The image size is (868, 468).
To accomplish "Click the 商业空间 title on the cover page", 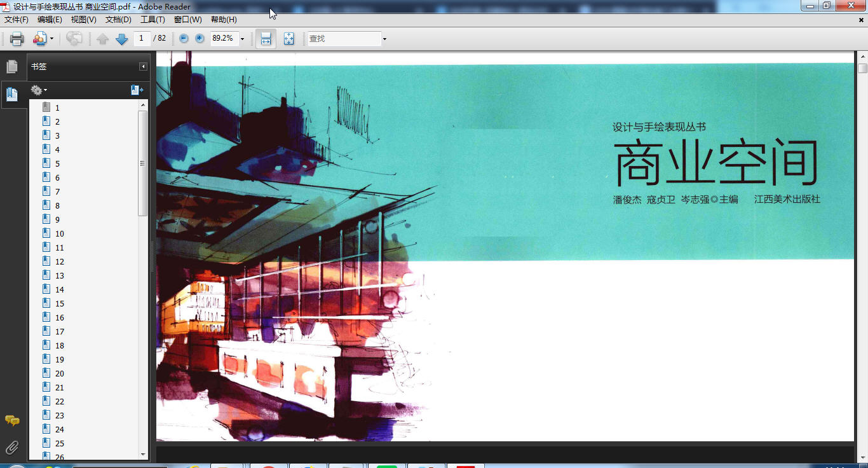I will click(x=716, y=163).
